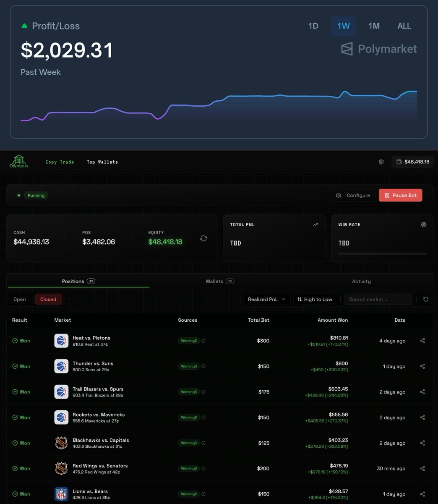This screenshot has height=504, width=438.
Task: Click info icon in Thunder vs. Suns row
Action: click(203, 367)
